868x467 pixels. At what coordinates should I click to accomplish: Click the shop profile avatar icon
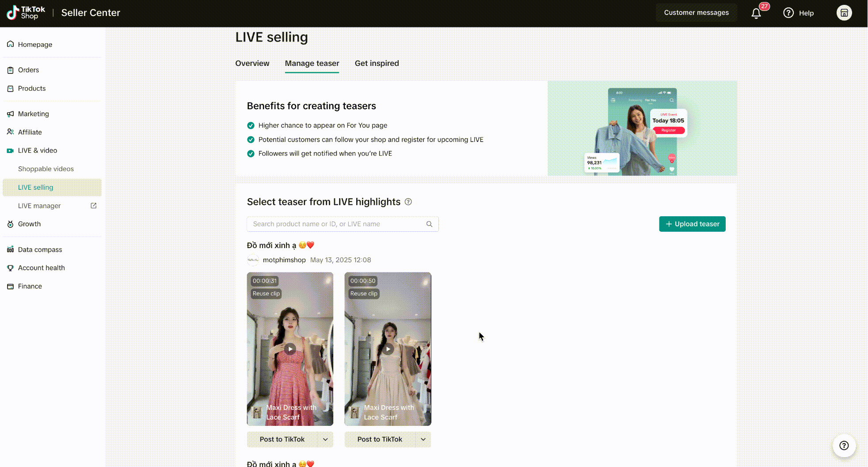coord(844,13)
